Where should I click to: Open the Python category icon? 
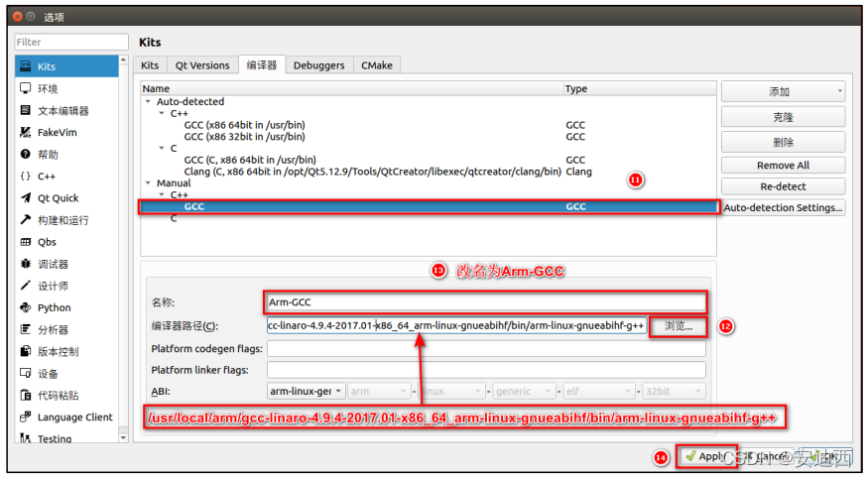click(26, 307)
